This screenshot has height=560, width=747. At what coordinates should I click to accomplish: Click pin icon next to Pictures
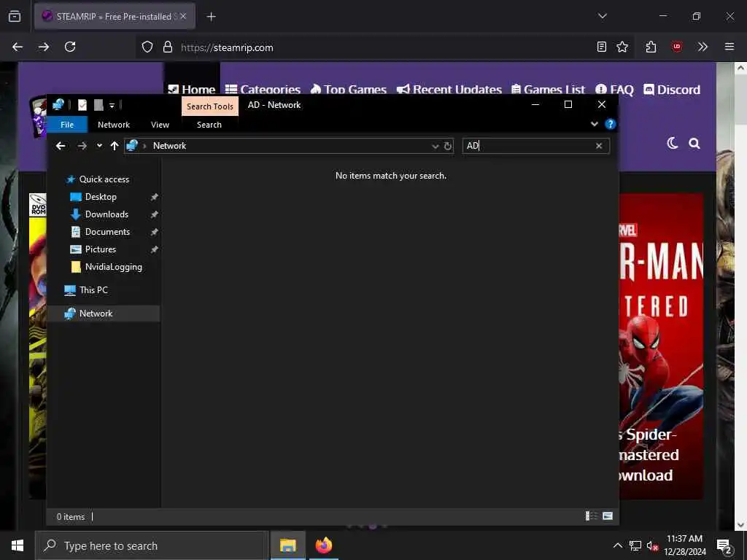(155, 249)
